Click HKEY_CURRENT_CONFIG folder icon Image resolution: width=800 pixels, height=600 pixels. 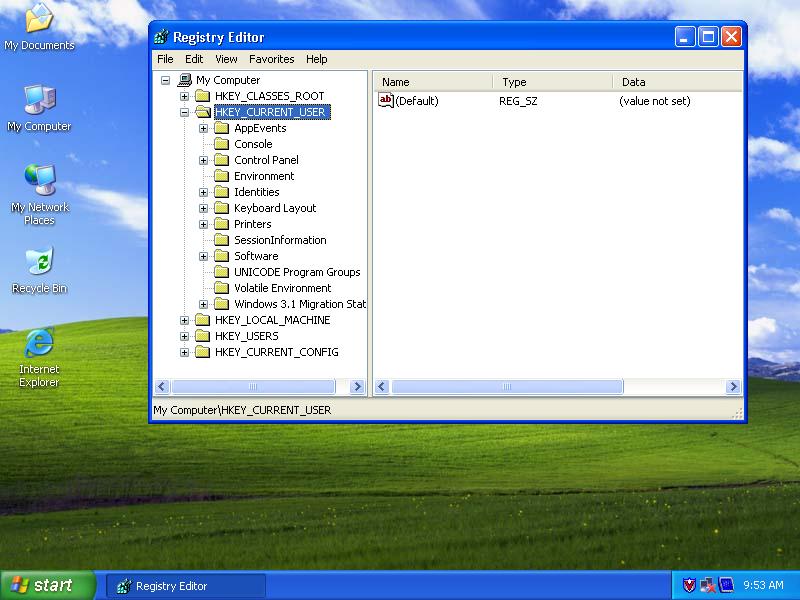(x=203, y=352)
